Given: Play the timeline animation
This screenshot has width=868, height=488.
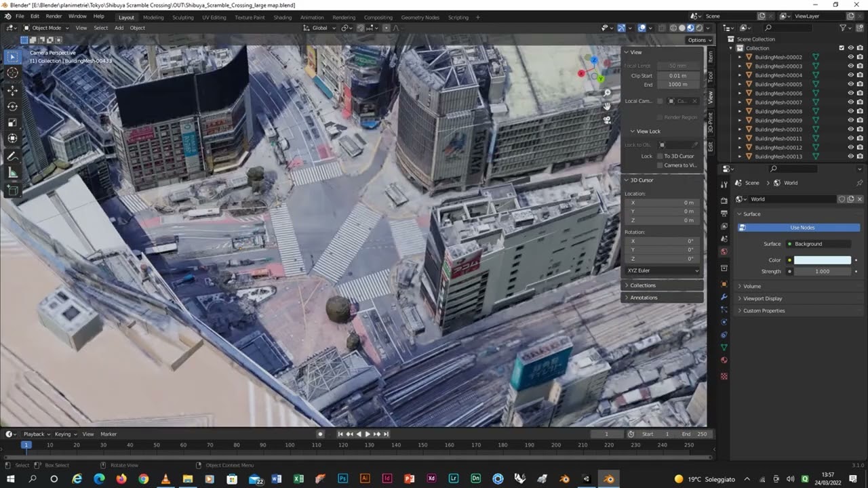Looking at the screenshot, I should pos(368,434).
